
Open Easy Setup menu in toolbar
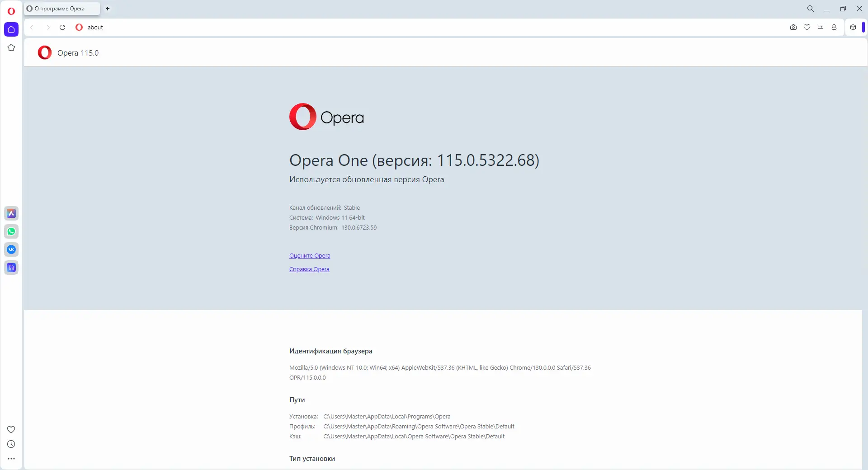pyautogui.click(x=821, y=27)
